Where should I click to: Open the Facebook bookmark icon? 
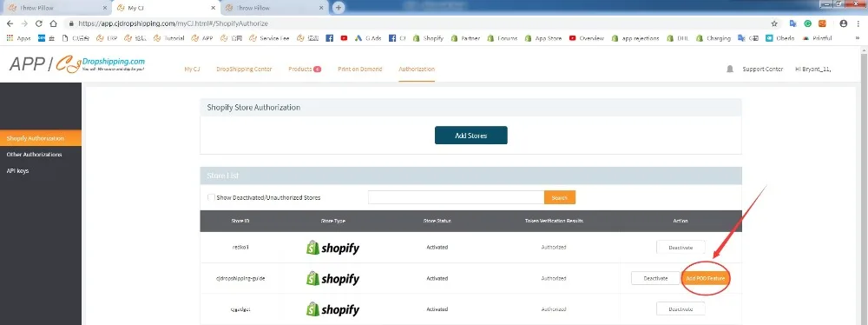coord(329,38)
